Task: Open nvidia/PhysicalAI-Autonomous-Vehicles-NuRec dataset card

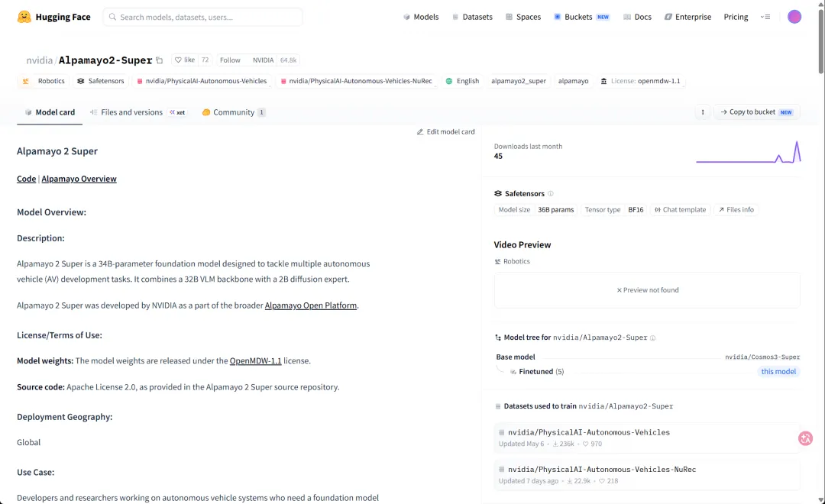Action: [647, 474]
